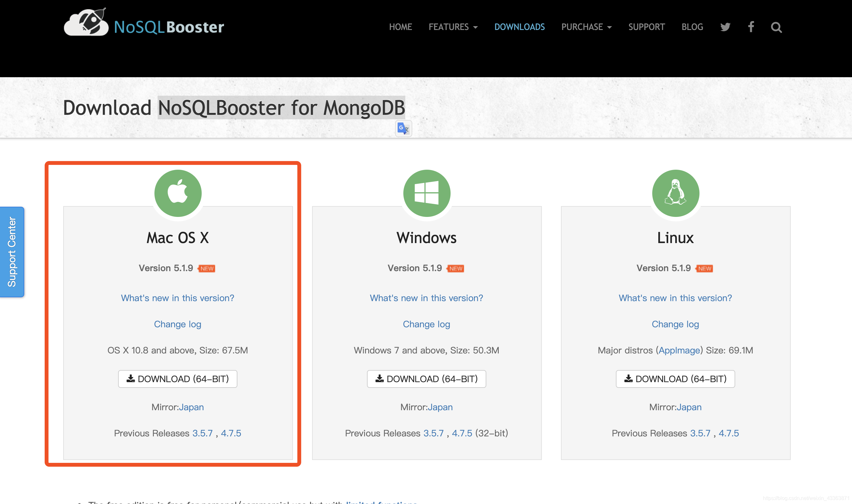View the Linux Change log
Image resolution: width=852 pixels, height=504 pixels.
(x=675, y=324)
